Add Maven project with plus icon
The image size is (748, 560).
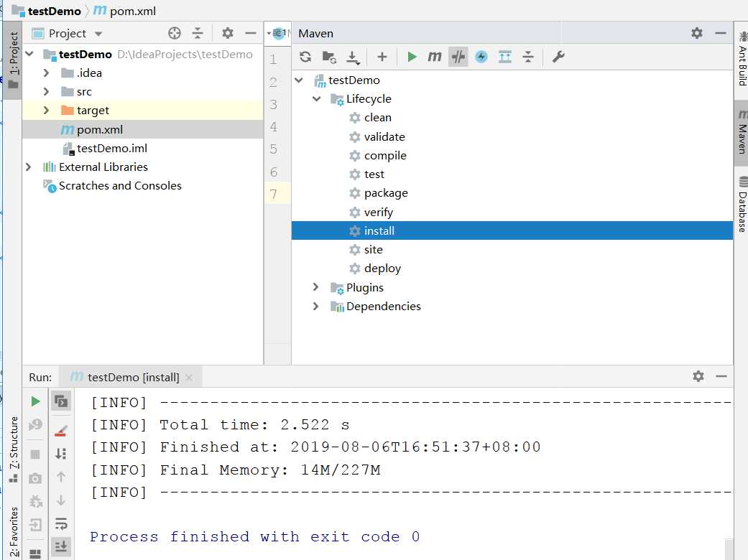point(382,57)
